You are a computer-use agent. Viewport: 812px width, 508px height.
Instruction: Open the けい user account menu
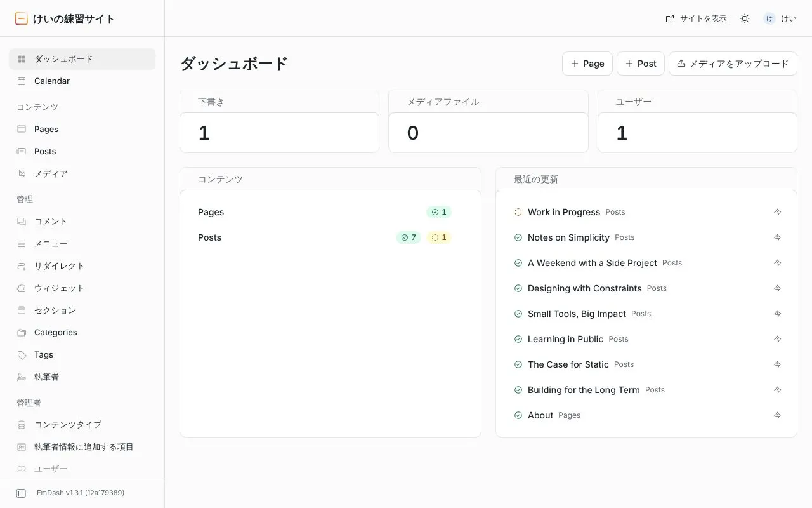(x=780, y=18)
